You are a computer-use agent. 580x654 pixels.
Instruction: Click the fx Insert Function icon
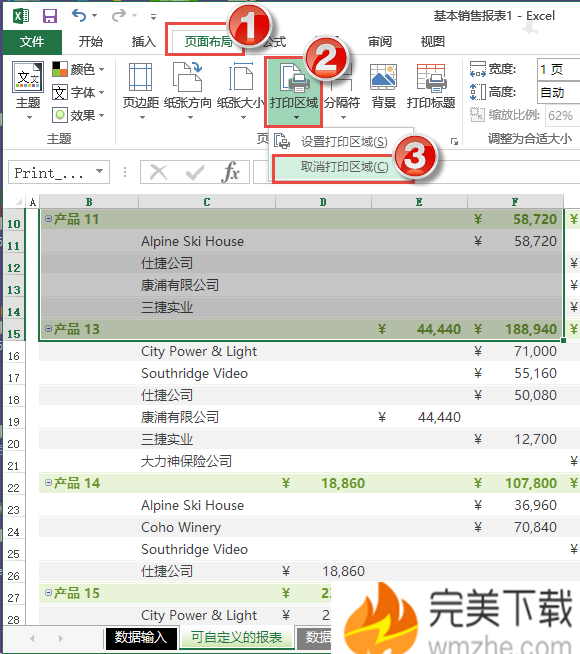(231, 172)
